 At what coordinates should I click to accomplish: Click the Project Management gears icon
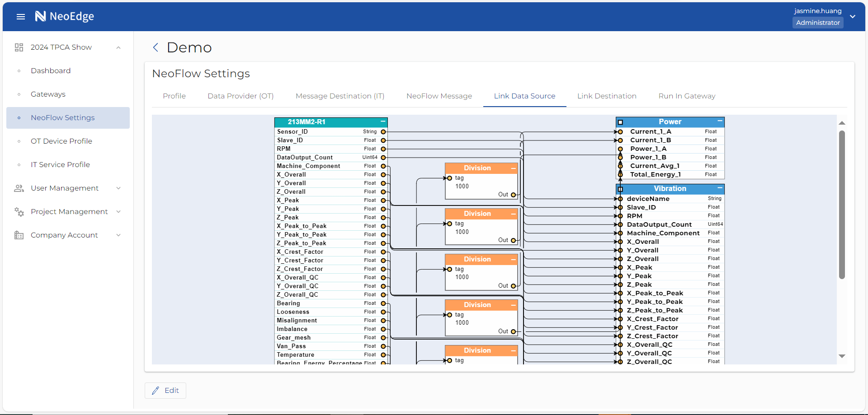(x=19, y=212)
